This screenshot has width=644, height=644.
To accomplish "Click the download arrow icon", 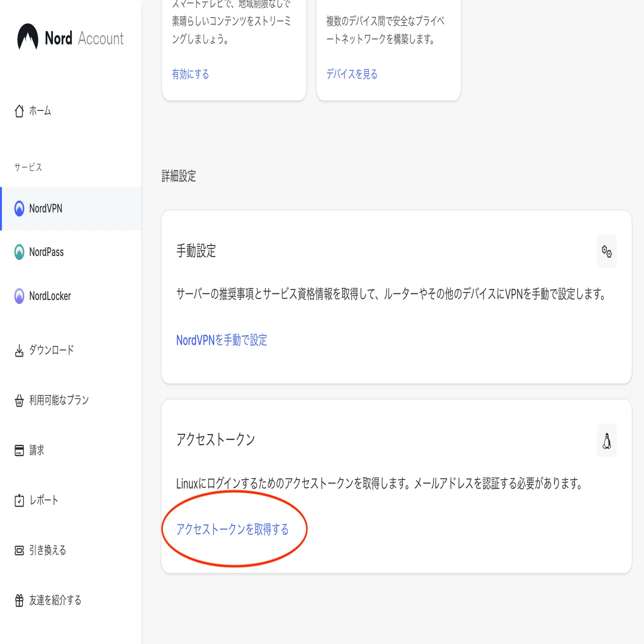I will [x=19, y=350].
